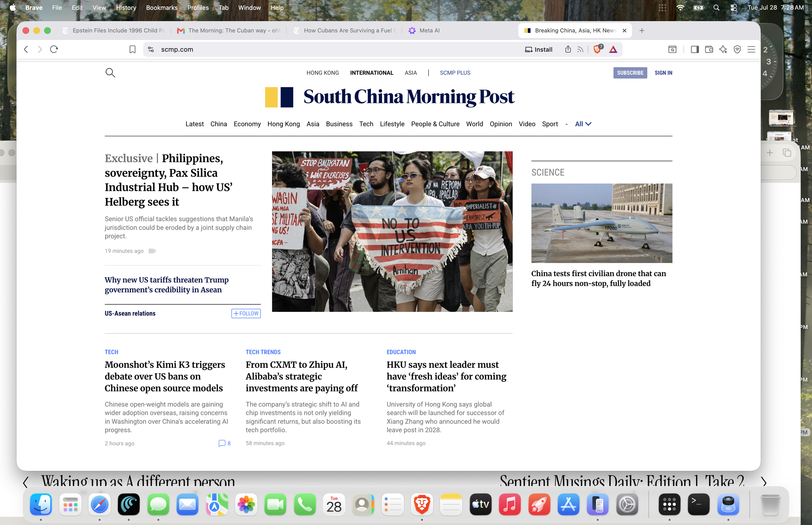Open the Lifestyle section in navigation
This screenshot has height=525, width=812.
392,124
